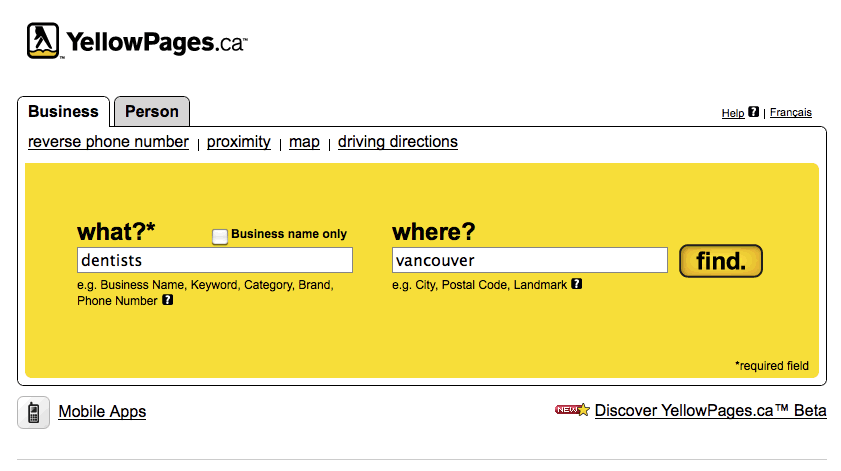This screenshot has height=471, width=841.
Task: Click the question mark icon after Phone Number
Action: click(x=168, y=300)
